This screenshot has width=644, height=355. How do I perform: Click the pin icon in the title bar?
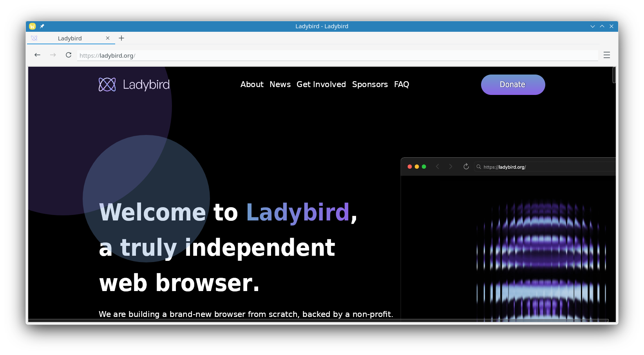pyautogui.click(x=42, y=26)
